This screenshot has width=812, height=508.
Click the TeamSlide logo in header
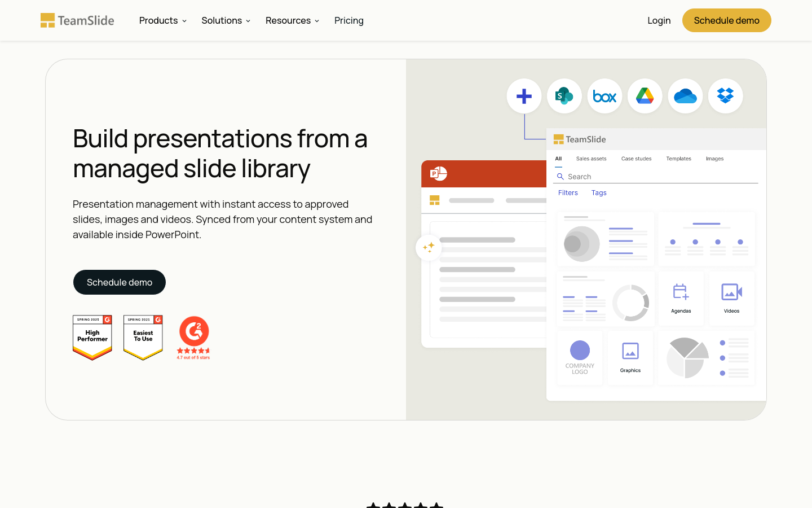pyautogui.click(x=77, y=20)
